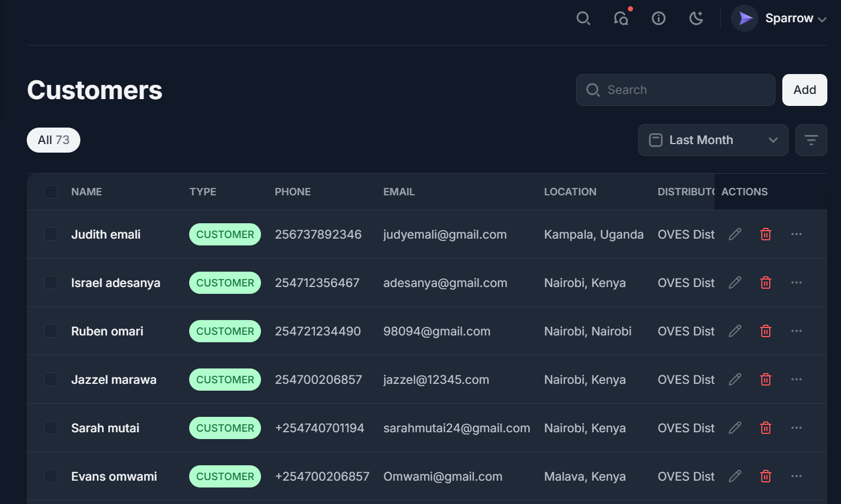Expand the Last Month date dropdown
The height and width of the screenshot is (504, 841).
click(x=713, y=140)
